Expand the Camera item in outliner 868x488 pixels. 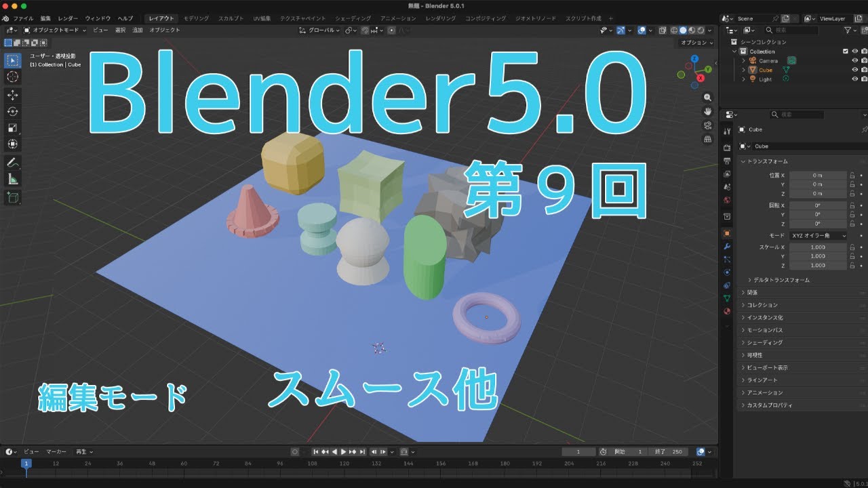[744, 61]
